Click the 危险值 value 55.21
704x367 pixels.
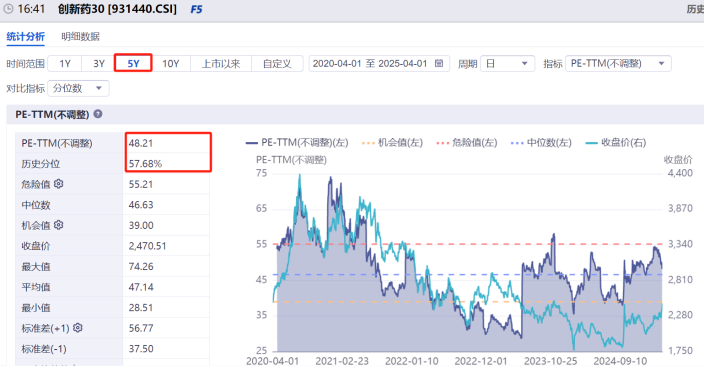(141, 184)
